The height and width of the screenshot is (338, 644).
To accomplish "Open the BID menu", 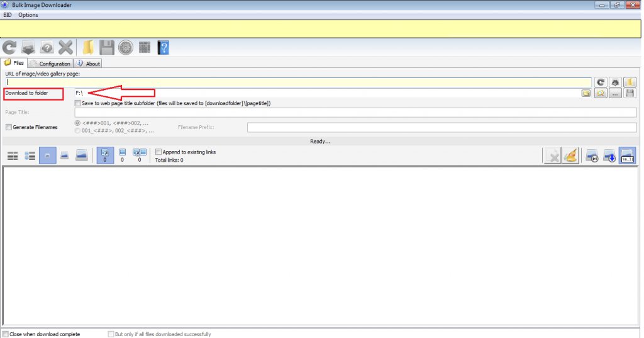I will pyautogui.click(x=8, y=15).
